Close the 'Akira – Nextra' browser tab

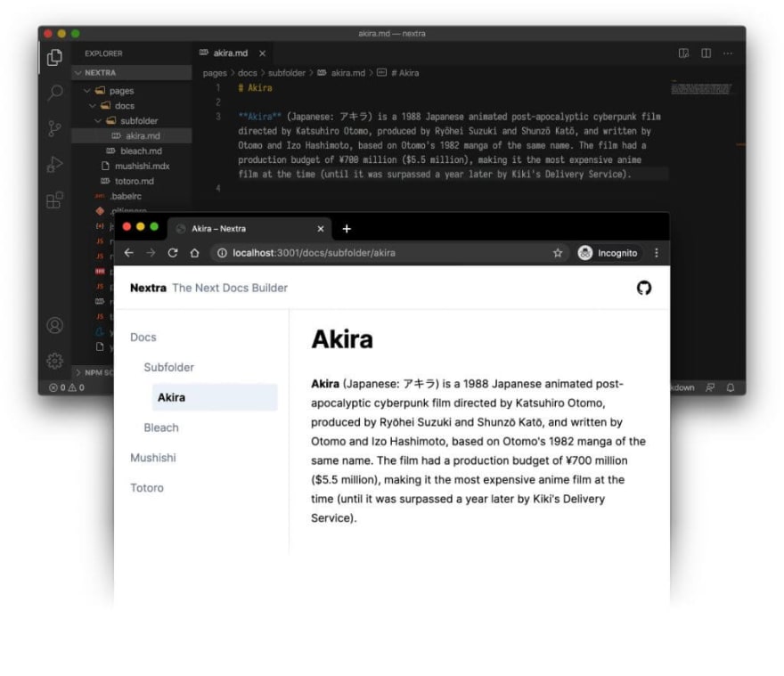(321, 229)
